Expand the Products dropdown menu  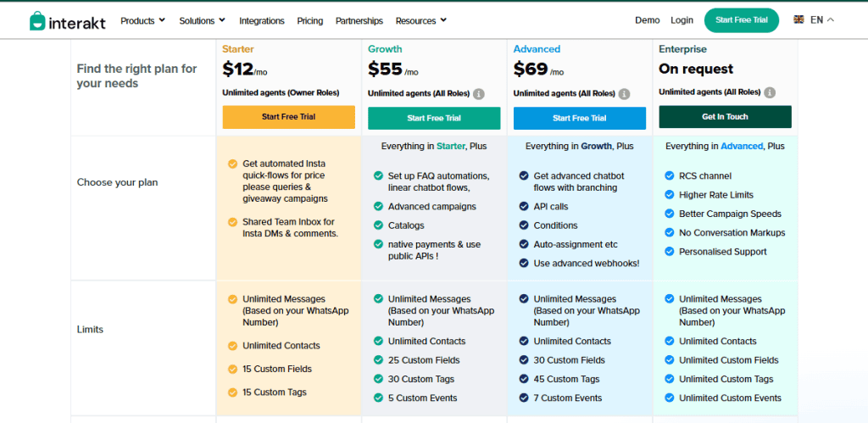[142, 20]
